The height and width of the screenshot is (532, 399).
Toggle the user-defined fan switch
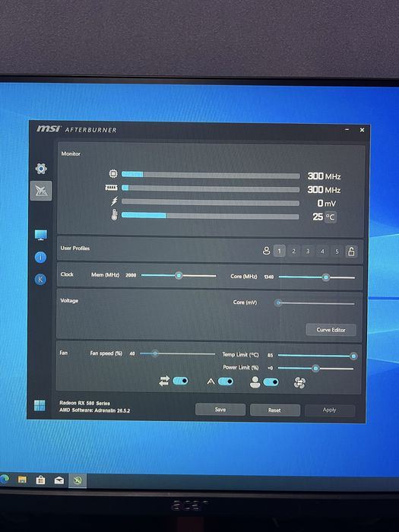pos(271,382)
